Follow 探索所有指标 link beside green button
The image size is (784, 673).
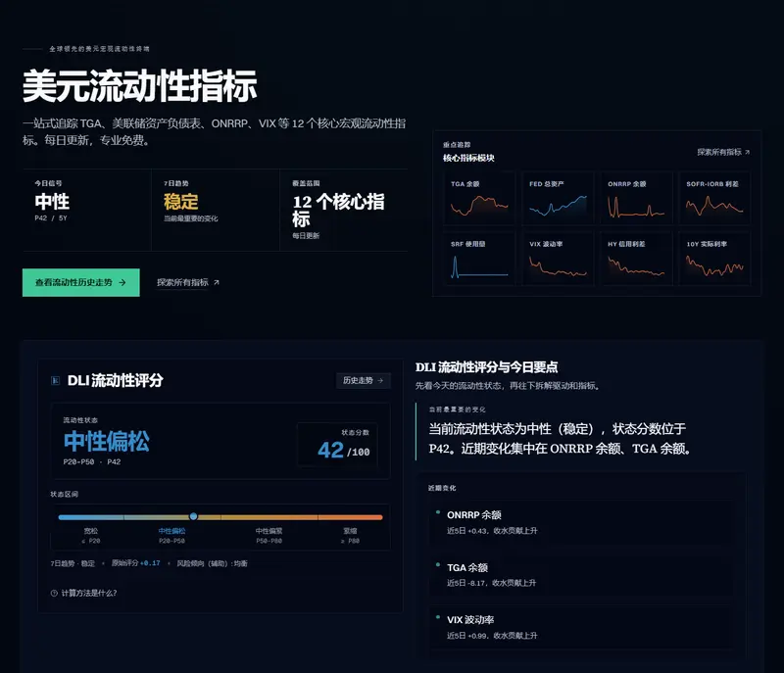pyautogui.click(x=188, y=283)
